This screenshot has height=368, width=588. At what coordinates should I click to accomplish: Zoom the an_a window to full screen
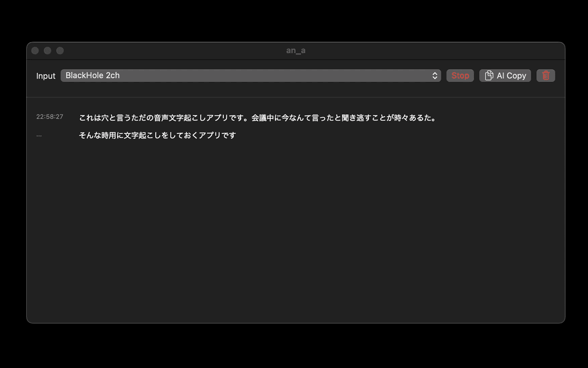(60, 51)
